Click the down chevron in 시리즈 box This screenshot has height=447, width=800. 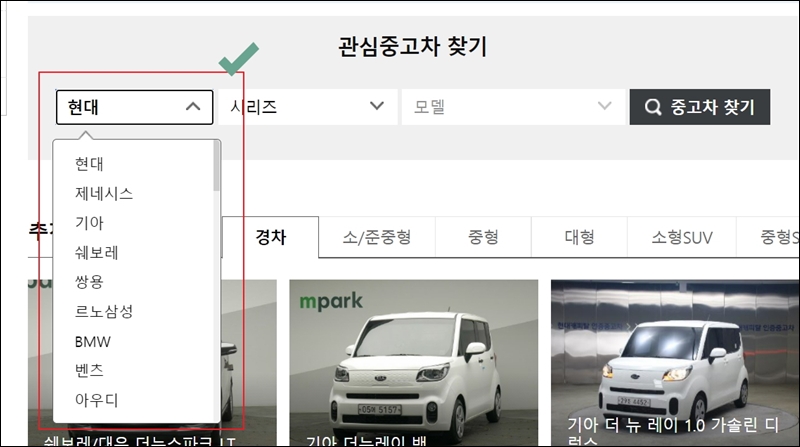tap(377, 106)
